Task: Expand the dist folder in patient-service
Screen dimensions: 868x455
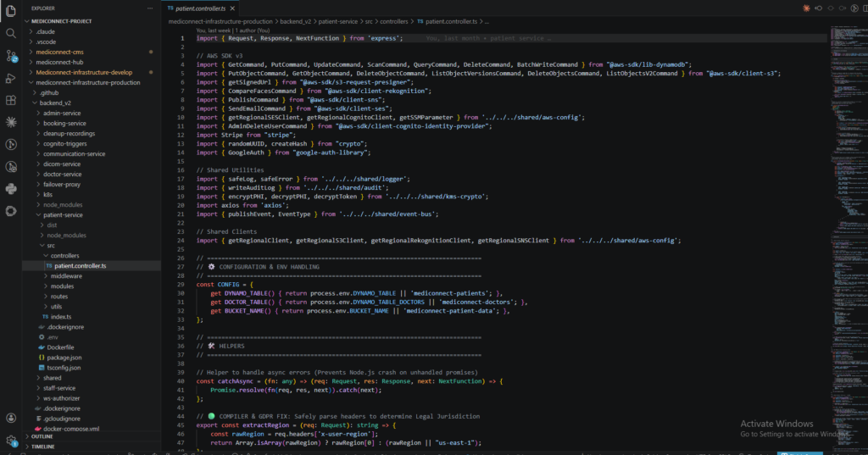Action: pos(92,225)
